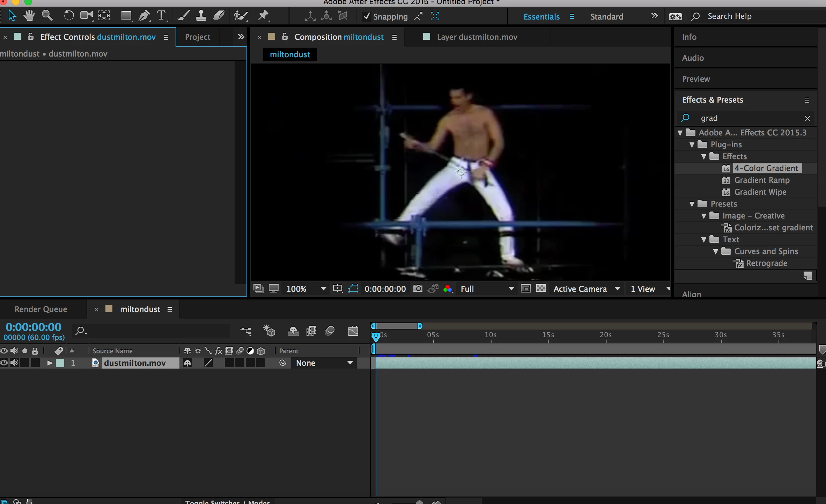Open the Render Queue tab
The width and height of the screenshot is (826, 504).
[x=41, y=309]
